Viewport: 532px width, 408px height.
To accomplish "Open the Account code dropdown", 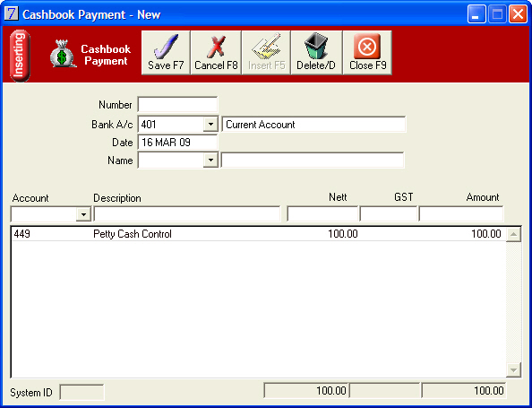I will [83, 214].
